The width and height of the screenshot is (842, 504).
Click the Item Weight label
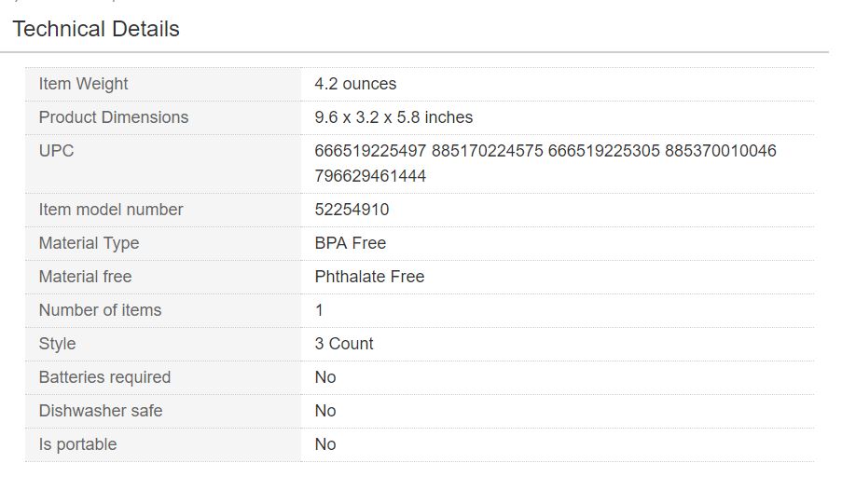pos(83,84)
